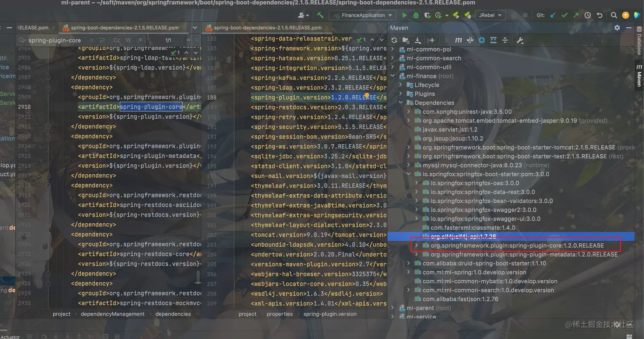This screenshot has width=644, height=339.
Task: Click spring-plugin.version breadcrumb
Action: (x=330, y=314)
